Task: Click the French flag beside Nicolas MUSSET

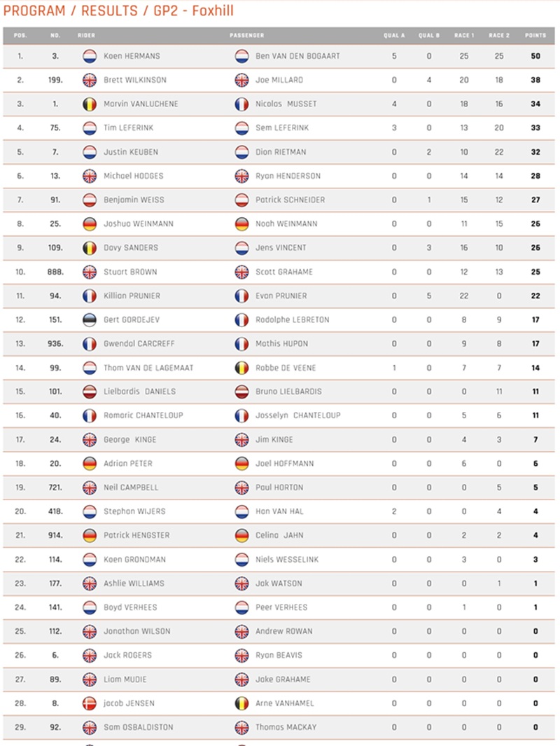Action: click(x=241, y=104)
